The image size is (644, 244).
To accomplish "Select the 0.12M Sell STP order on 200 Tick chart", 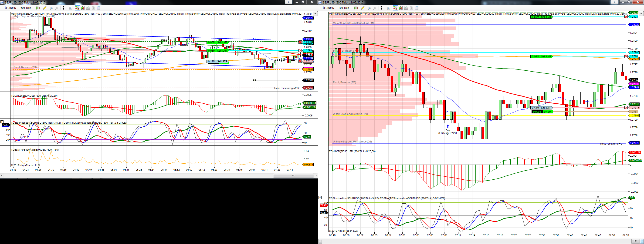I will 541,108.
